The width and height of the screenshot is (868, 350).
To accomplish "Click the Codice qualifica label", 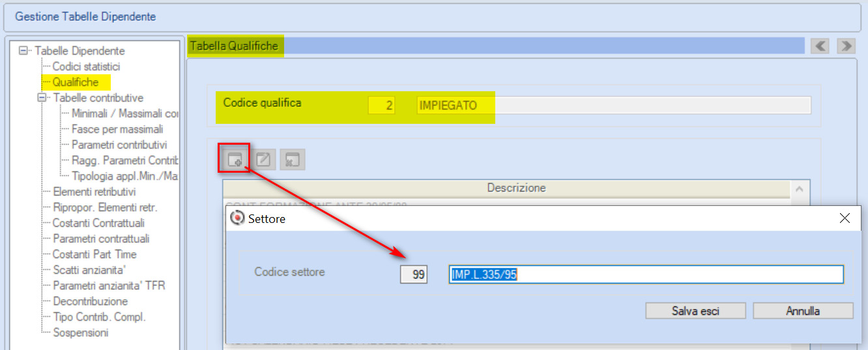I will click(262, 102).
